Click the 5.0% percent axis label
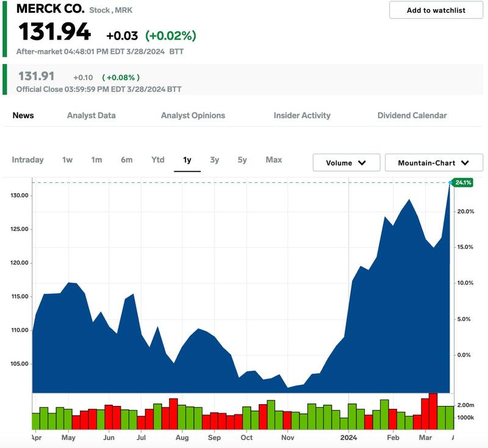The image size is (488, 448). (464, 319)
